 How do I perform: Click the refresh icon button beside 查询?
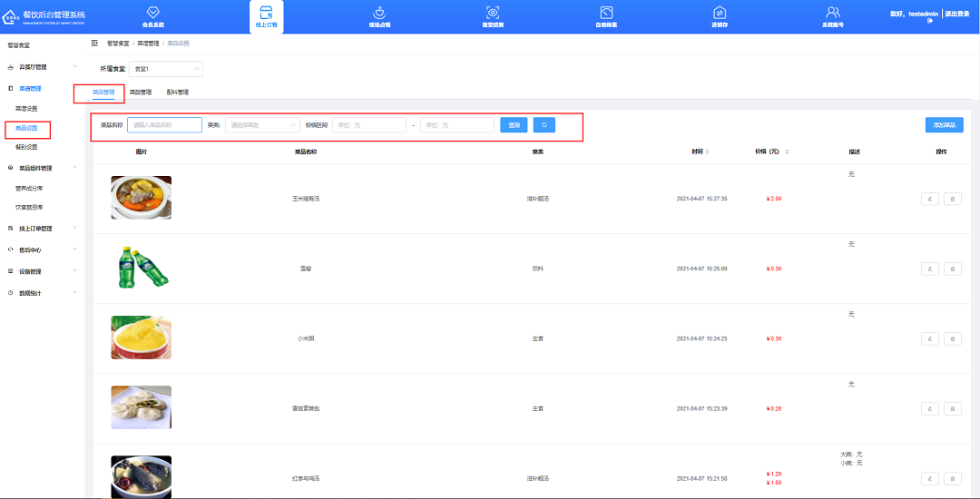click(x=544, y=125)
